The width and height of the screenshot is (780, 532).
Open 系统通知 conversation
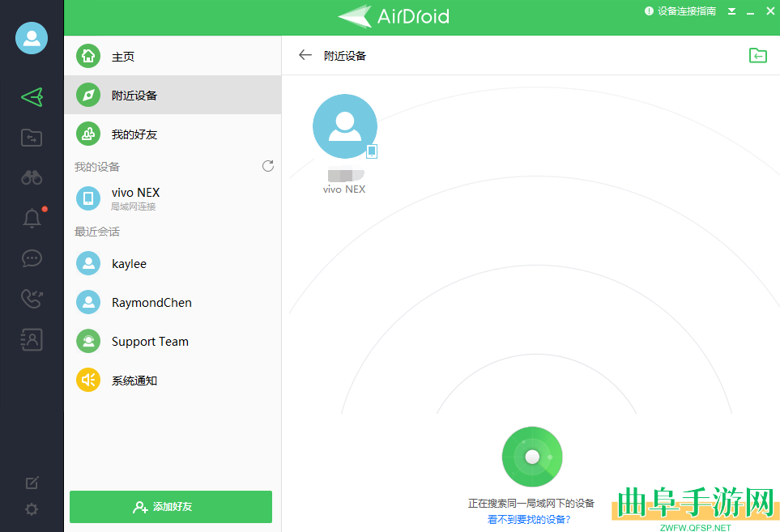coord(173,381)
